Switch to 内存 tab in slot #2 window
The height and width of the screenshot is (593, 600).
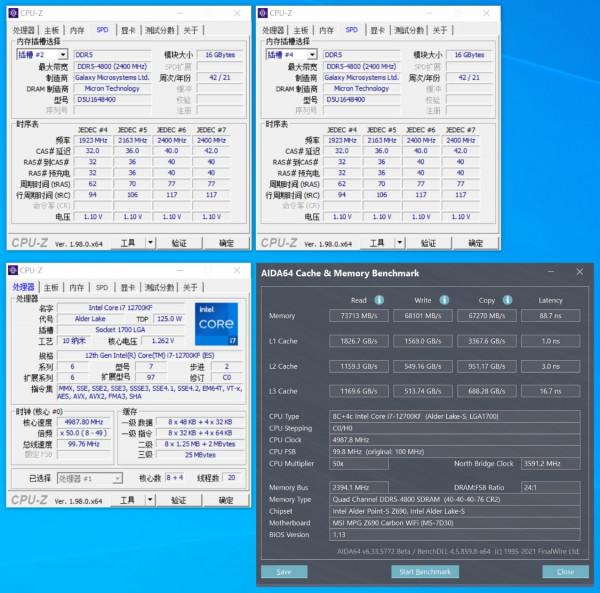click(77, 30)
